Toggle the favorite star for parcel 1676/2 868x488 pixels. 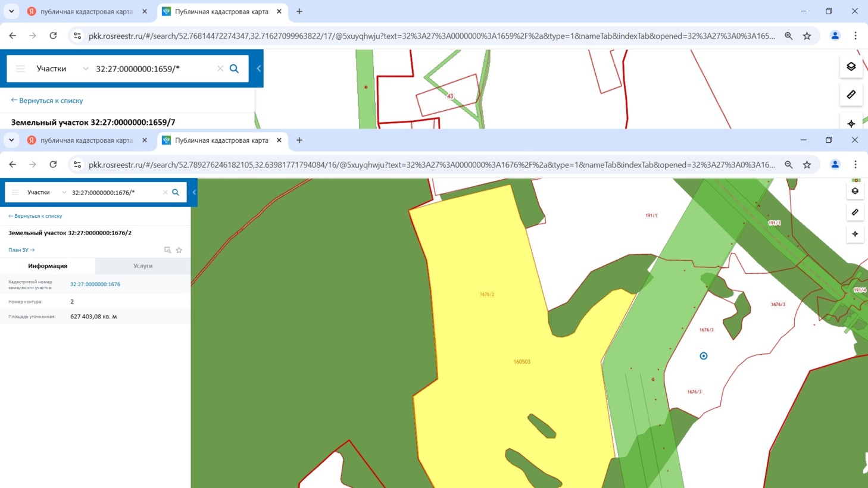[x=179, y=250]
